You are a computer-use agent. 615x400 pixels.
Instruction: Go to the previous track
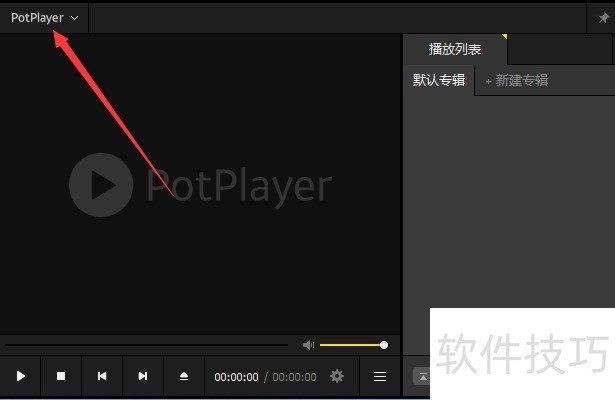click(x=102, y=376)
